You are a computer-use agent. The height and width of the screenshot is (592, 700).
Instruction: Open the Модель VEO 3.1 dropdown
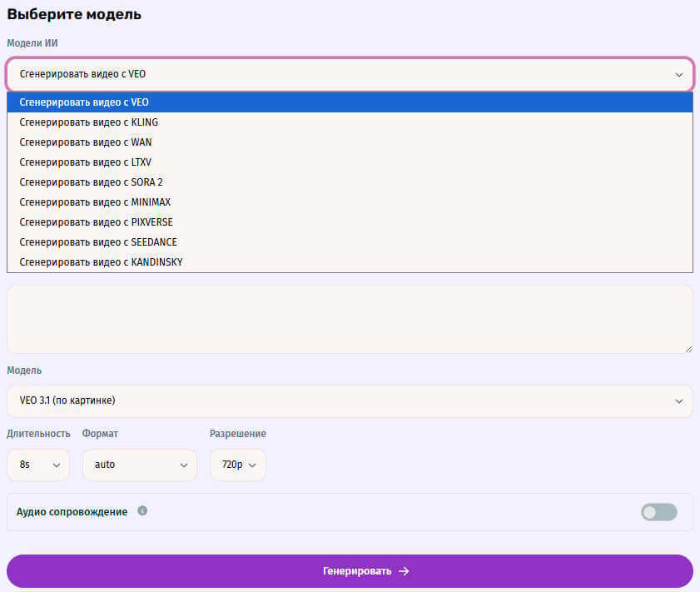click(x=350, y=400)
